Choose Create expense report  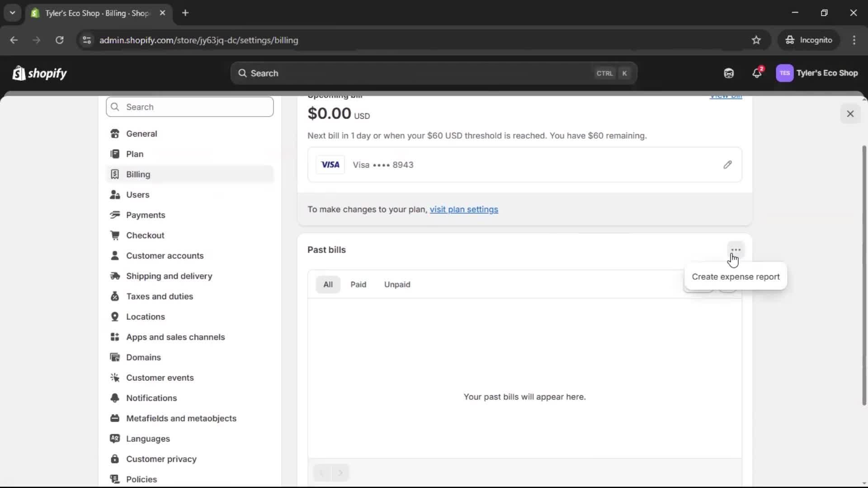tap(735, 277)
